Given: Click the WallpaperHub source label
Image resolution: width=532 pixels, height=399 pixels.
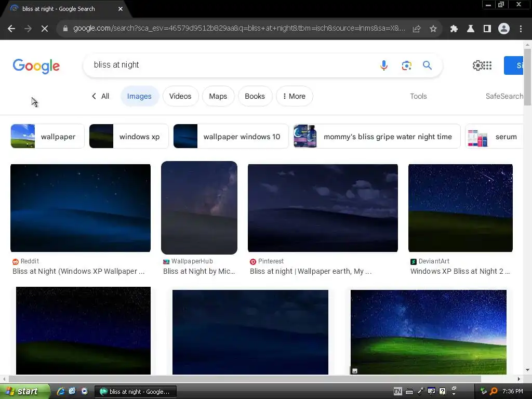Looking at the screenshot, I should pyautogui.click(x=192, y=261).
